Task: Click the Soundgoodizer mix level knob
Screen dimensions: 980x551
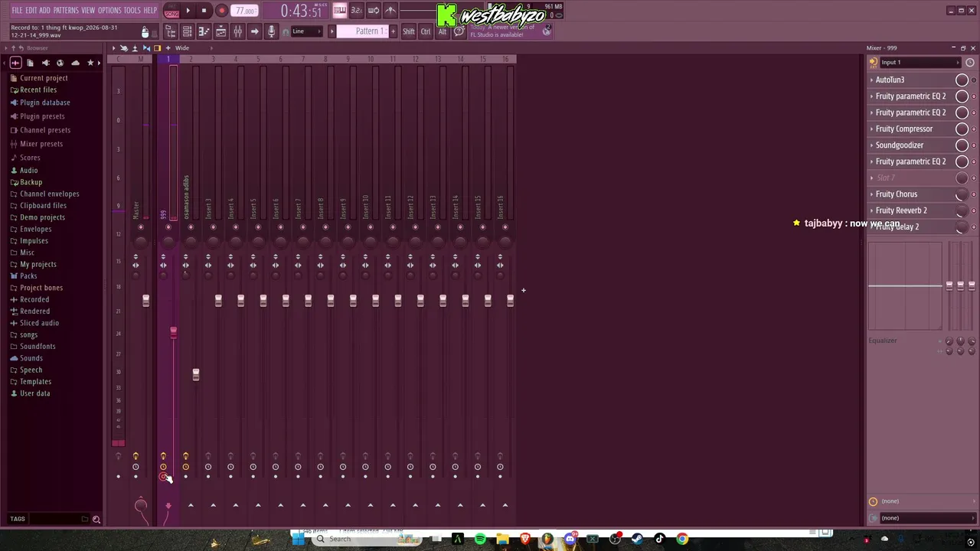Action: pos(962,145)
